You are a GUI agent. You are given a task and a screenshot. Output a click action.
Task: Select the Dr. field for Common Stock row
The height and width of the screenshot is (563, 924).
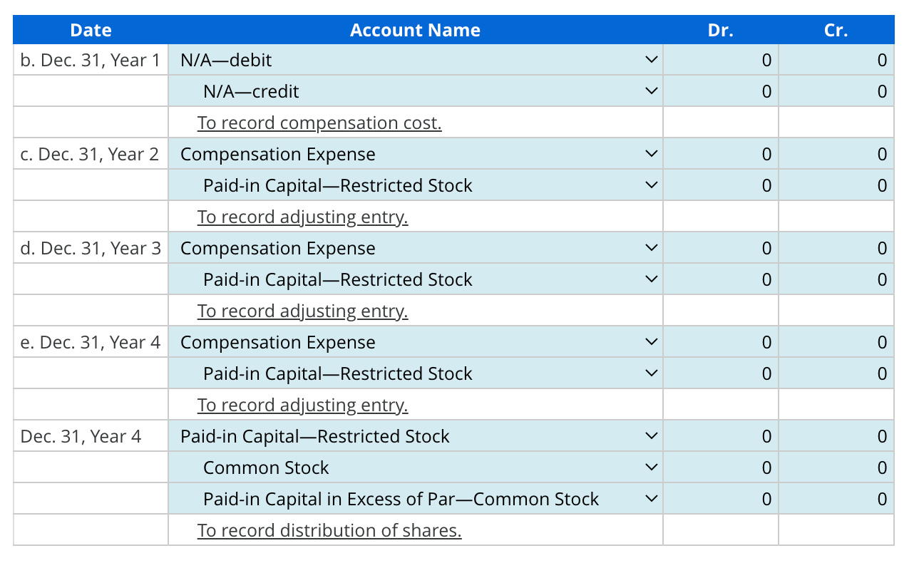[720, 467]
